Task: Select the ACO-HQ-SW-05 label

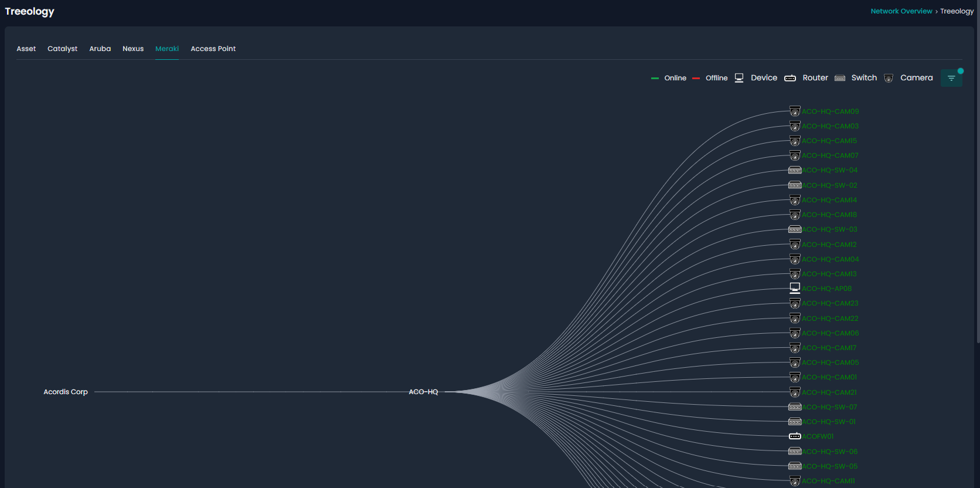Action: pyautogui.click(x=830, y=466)
